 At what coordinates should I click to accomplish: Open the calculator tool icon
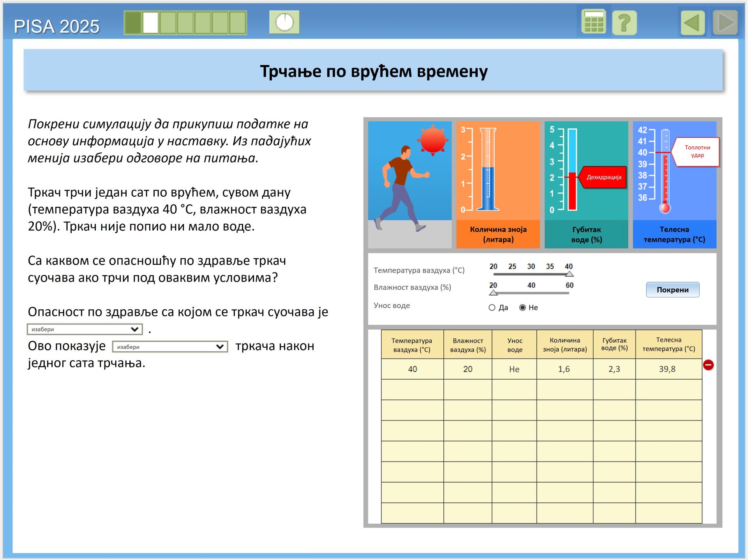(x=593, y=22)
